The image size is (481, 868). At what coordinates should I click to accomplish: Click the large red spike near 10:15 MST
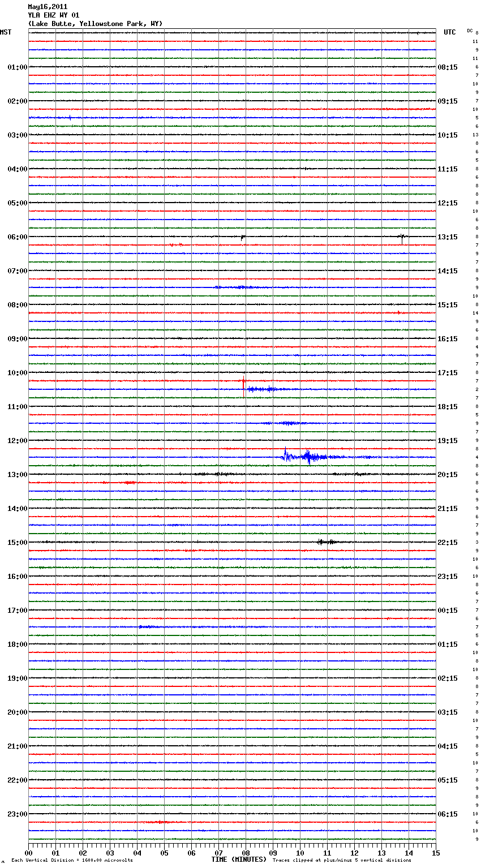(x=244, y=386)
